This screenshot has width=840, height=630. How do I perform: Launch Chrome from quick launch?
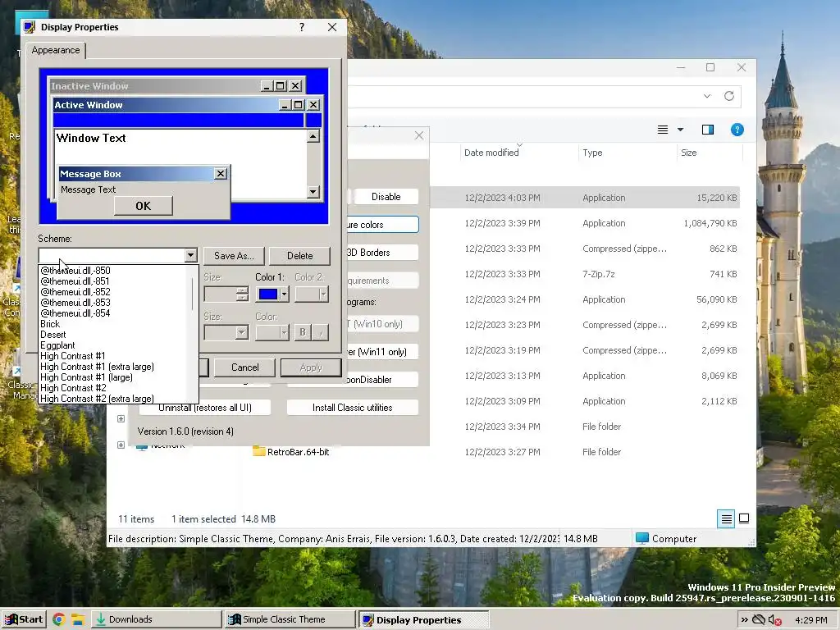(59, 620)
